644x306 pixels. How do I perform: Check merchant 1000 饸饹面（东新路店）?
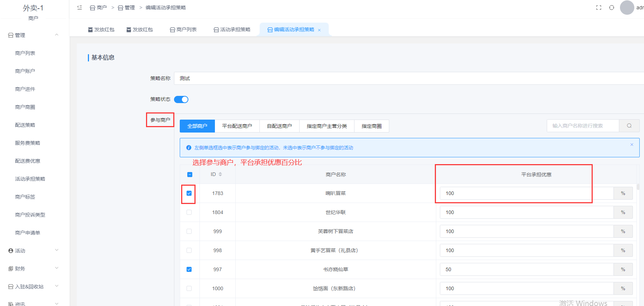(x=189, y=288)
